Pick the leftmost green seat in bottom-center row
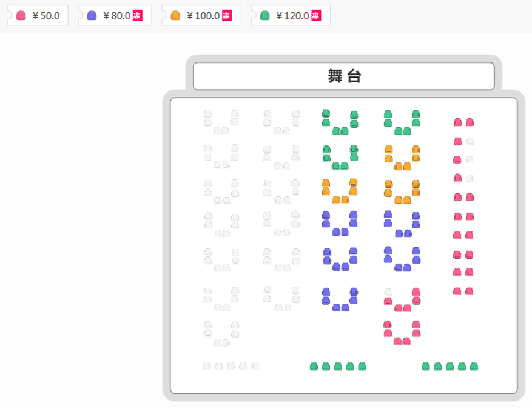Viewport: 532px width, 409px height. click(314, 367)
